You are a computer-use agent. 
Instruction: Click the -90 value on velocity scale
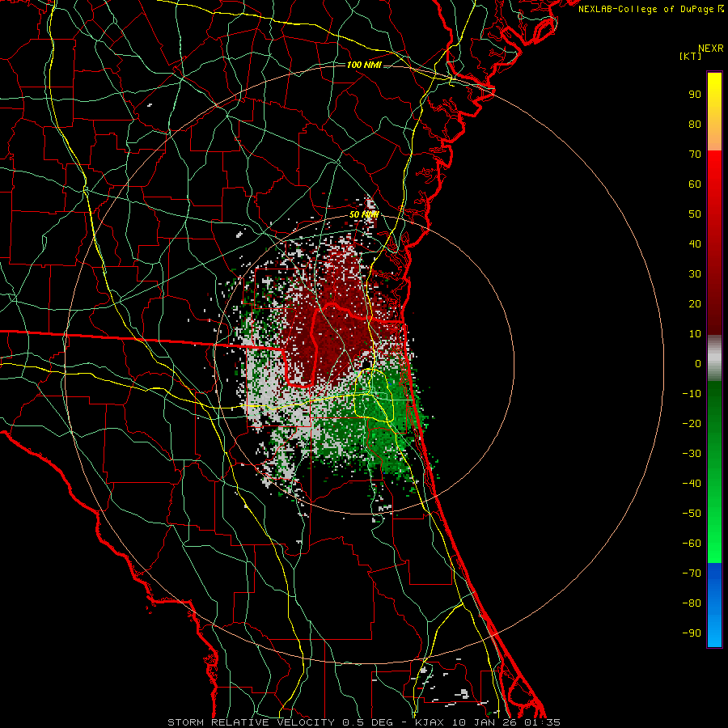[x=692, y=633]
